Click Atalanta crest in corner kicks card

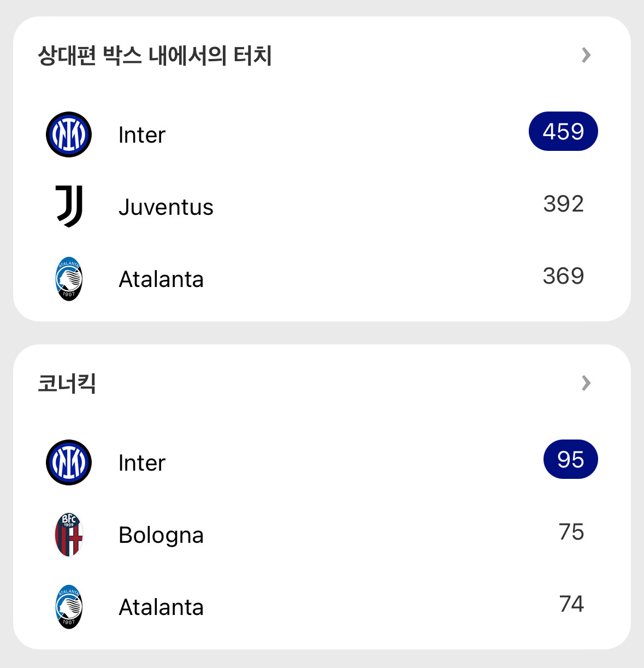[x=69, y=607]
